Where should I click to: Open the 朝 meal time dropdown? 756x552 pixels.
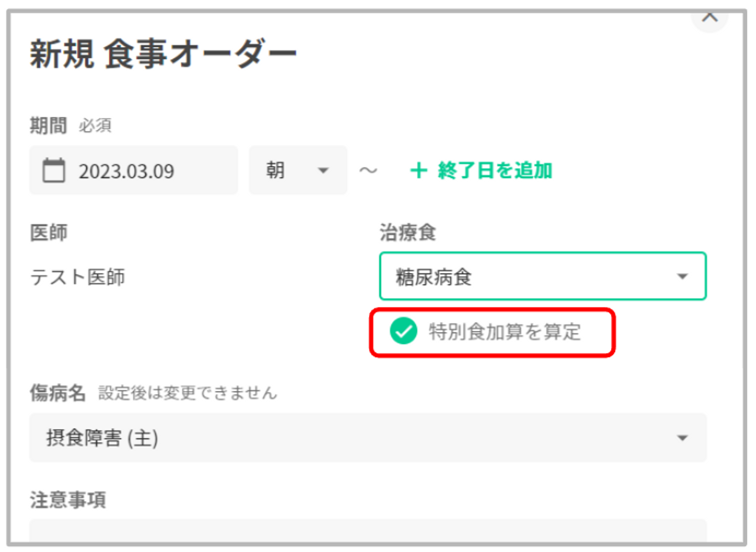pyautogui.click(x=297, y=171)
